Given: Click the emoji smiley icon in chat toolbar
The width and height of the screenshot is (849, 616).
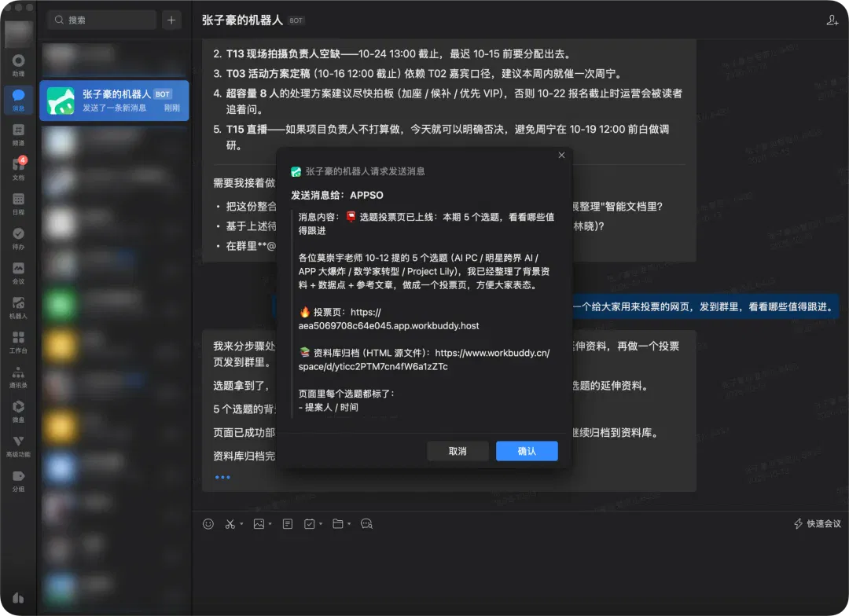Looking at the screenshot, I should (208, 523).
